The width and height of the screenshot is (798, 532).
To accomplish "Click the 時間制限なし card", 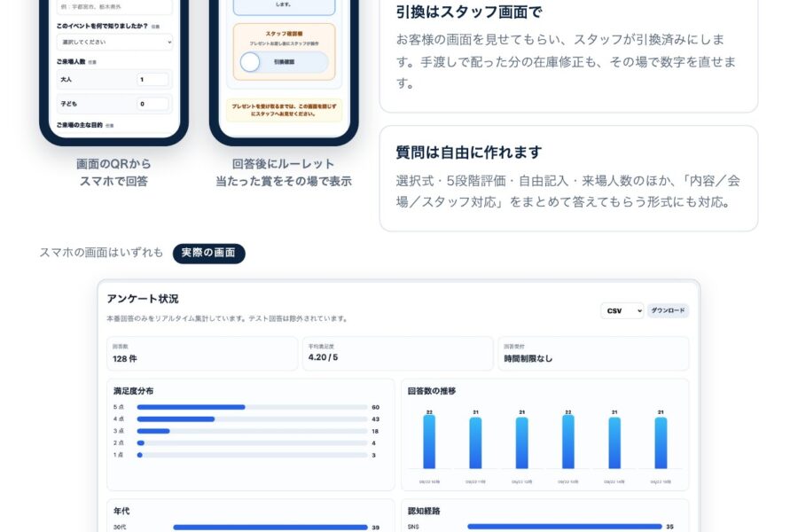I will (593, 353).
